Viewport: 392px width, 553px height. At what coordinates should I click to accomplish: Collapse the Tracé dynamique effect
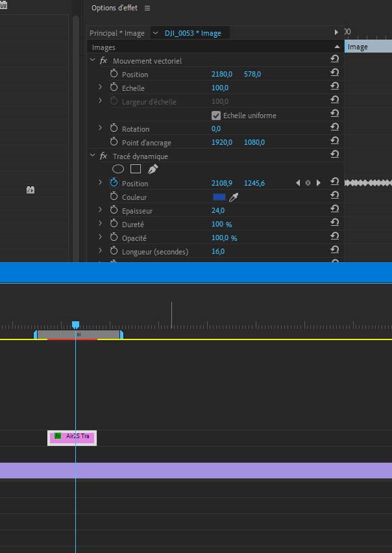92,156
